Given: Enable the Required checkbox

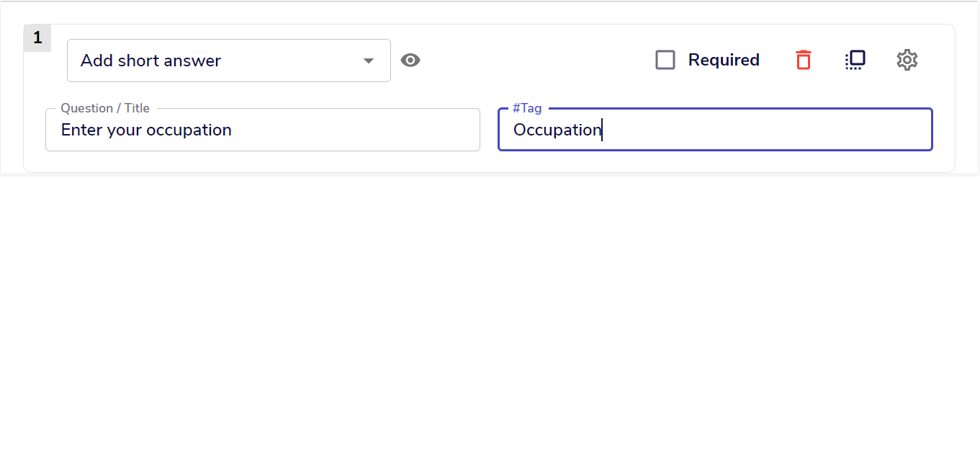Looking at the screenshot, I should coord(665,60).
